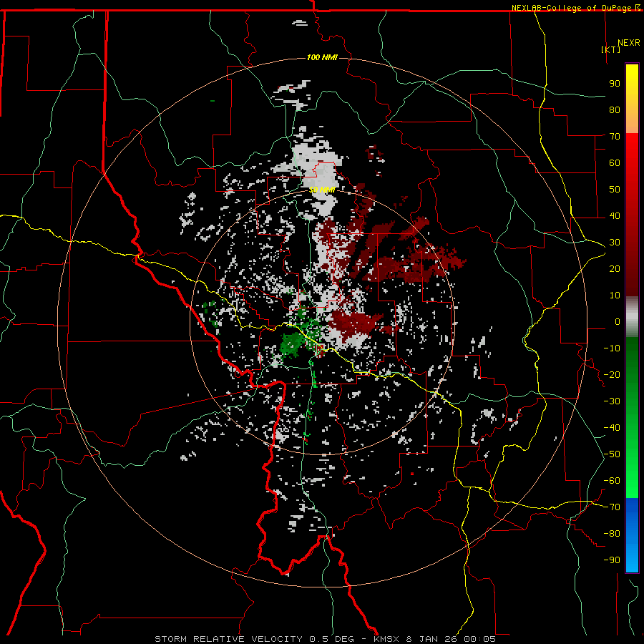Click the '-40' value on velocity scale
The image size is (644, 644).
pyautogui.click(x=612, y=428)
